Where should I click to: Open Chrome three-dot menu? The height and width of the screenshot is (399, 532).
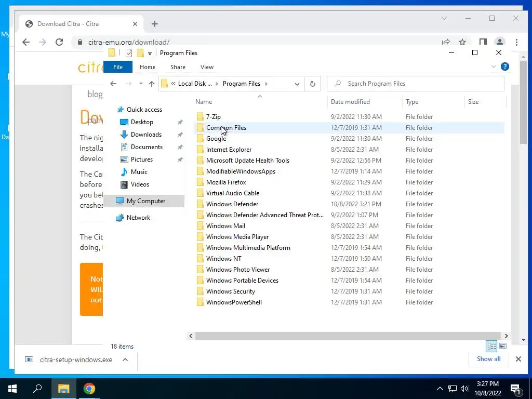coord(516,42)
